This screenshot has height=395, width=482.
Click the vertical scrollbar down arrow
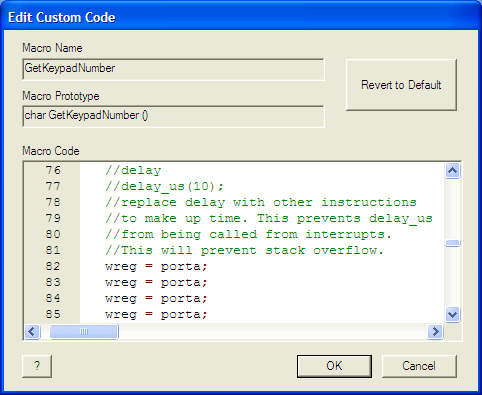[452, 314]
